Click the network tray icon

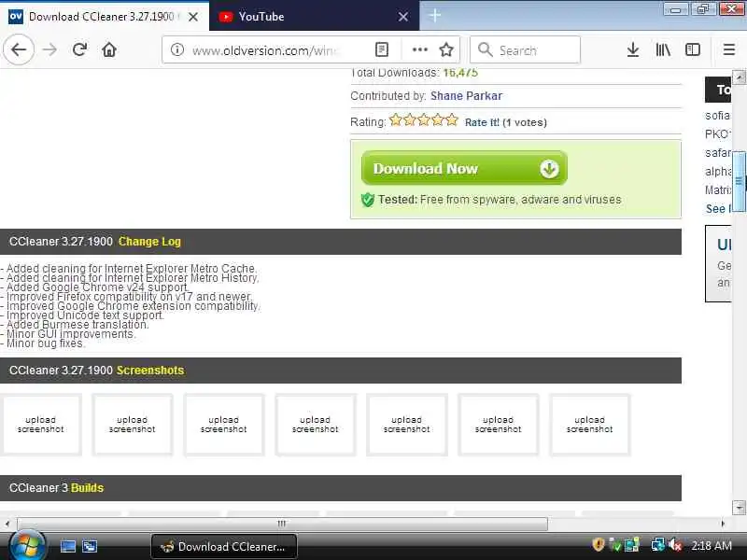click(x=657, y=545)
